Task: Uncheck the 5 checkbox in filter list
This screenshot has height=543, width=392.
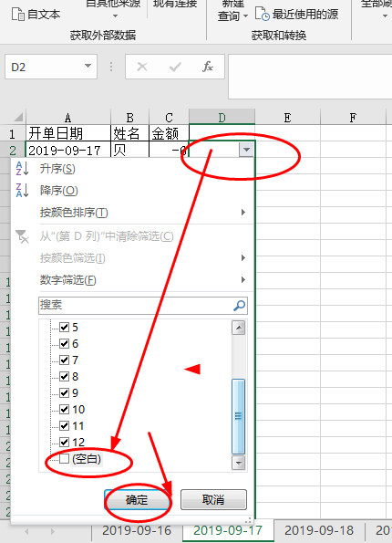Action: tap(65, 327)
